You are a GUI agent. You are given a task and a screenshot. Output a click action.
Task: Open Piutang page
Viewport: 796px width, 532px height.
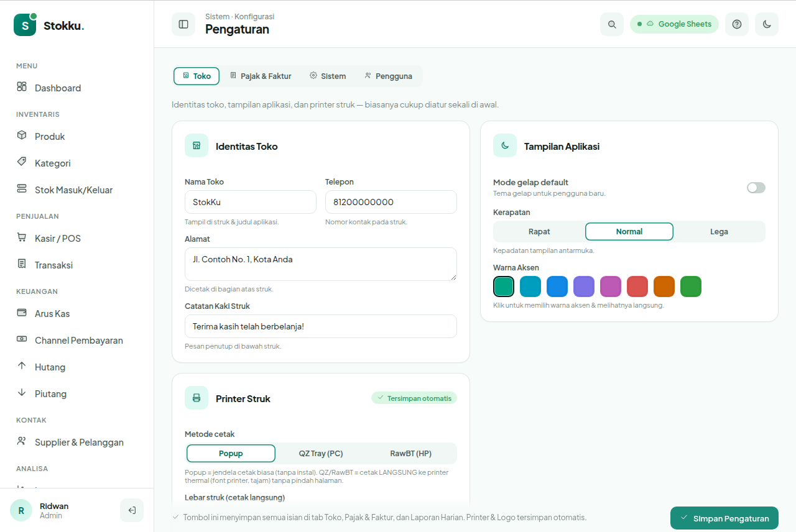click(76, 393)
